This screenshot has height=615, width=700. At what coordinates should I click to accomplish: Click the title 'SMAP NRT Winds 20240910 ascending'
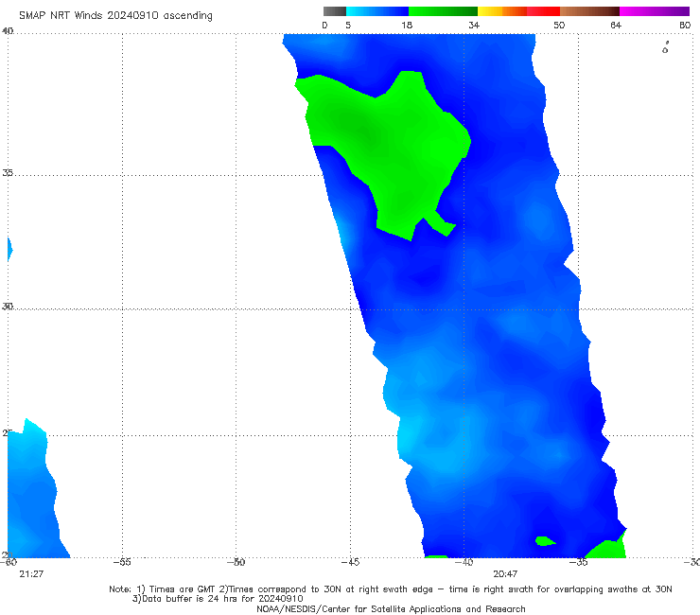click(115, 15)
